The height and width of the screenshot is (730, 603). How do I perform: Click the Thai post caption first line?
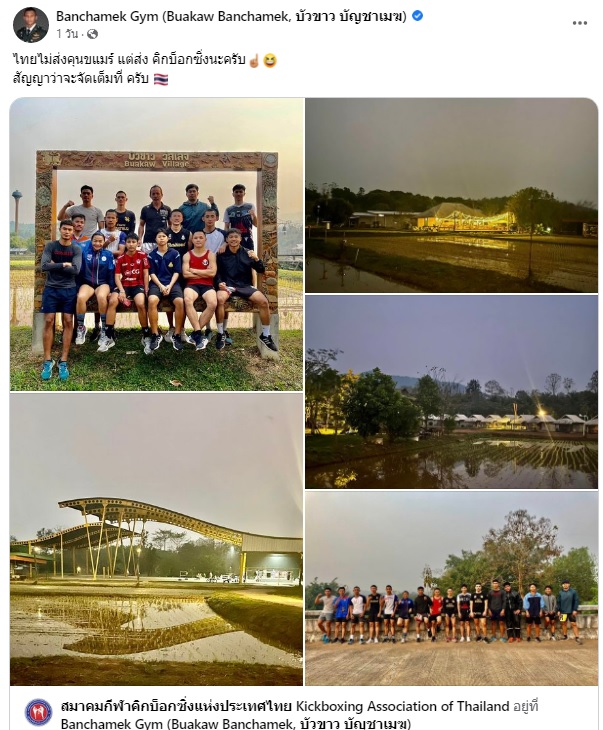[x=129, y=60]
